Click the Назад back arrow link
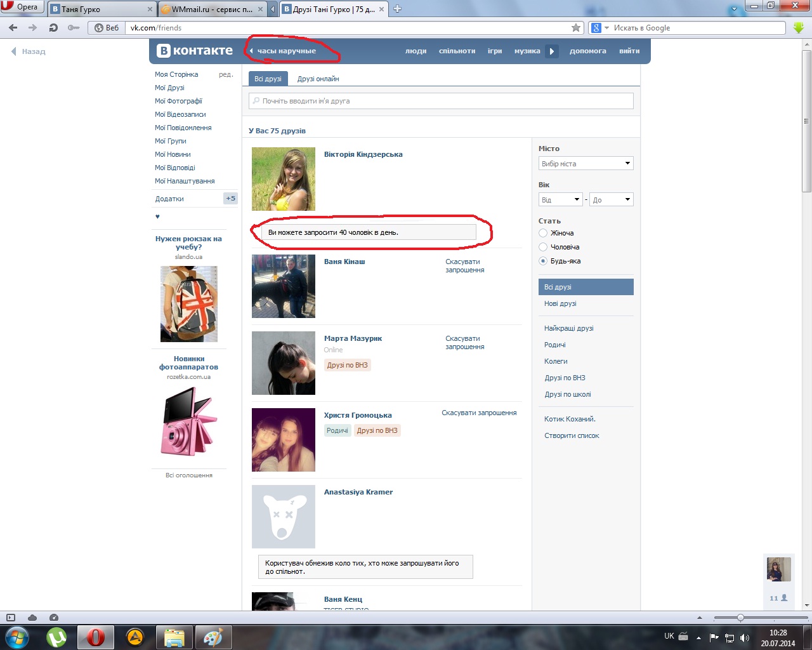This screenshot has width=812, height=650. coord(29,51)
